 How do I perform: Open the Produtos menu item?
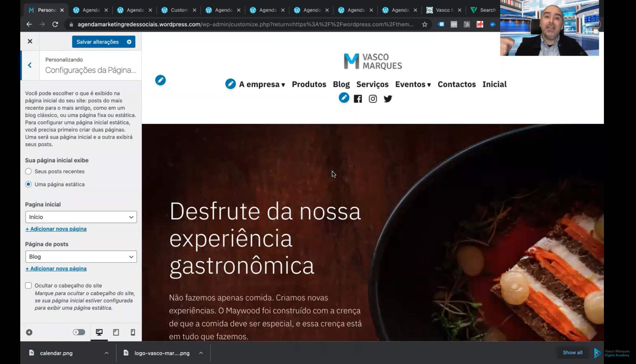(309, 84)
